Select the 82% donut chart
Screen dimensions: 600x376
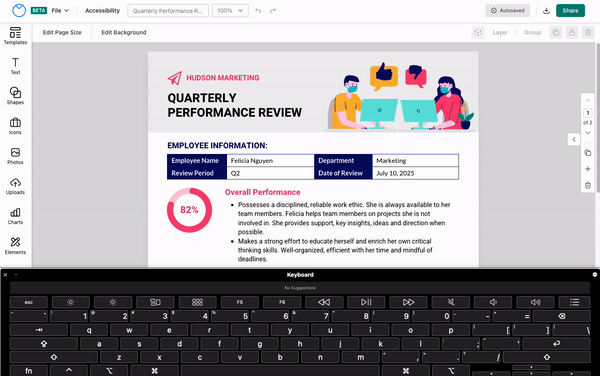click(x=189, y=210)
